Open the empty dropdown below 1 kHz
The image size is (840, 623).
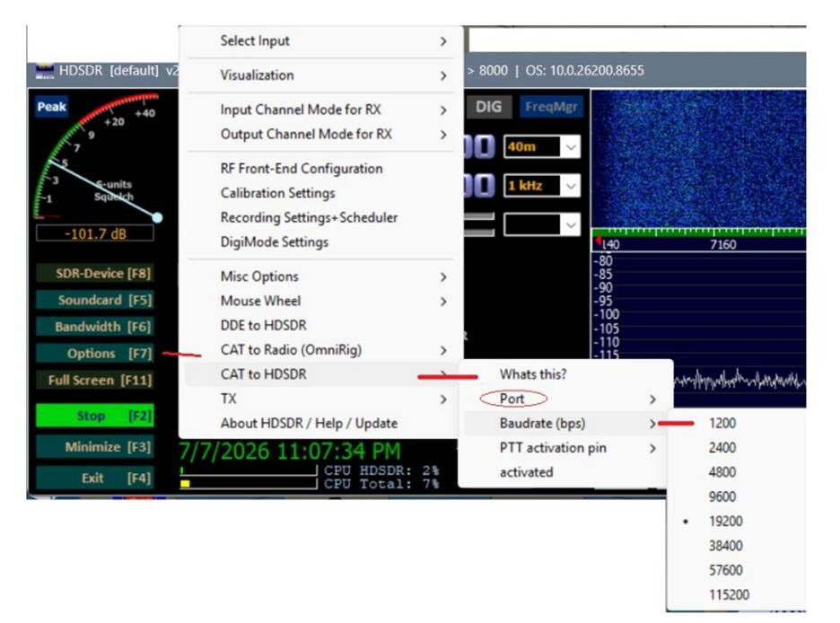[x=542, y=225]
